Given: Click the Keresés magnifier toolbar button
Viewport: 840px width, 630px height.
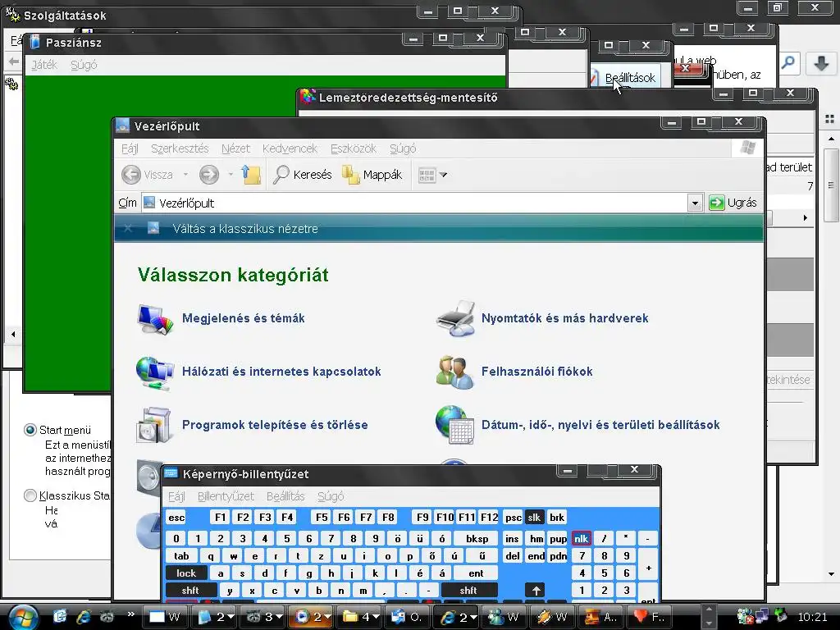Looking at the screenshot, I should click(x=303, y=175).
